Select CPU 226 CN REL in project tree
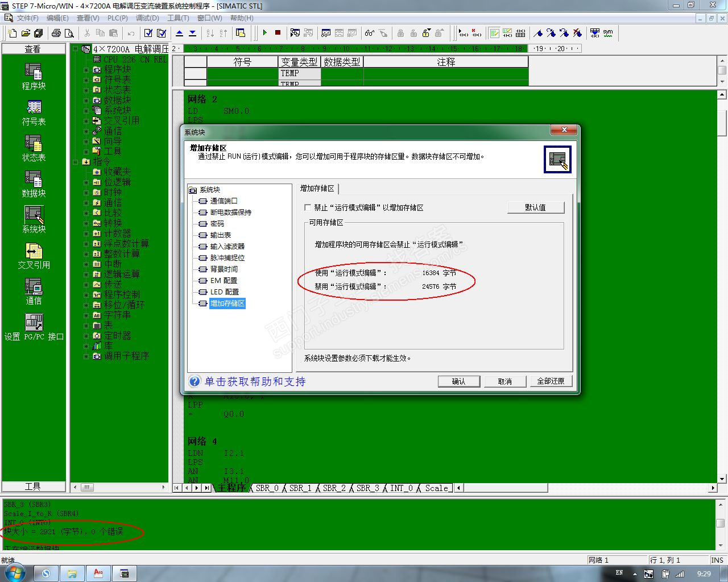This screenshot has height=582, width=728. point(135,59)
